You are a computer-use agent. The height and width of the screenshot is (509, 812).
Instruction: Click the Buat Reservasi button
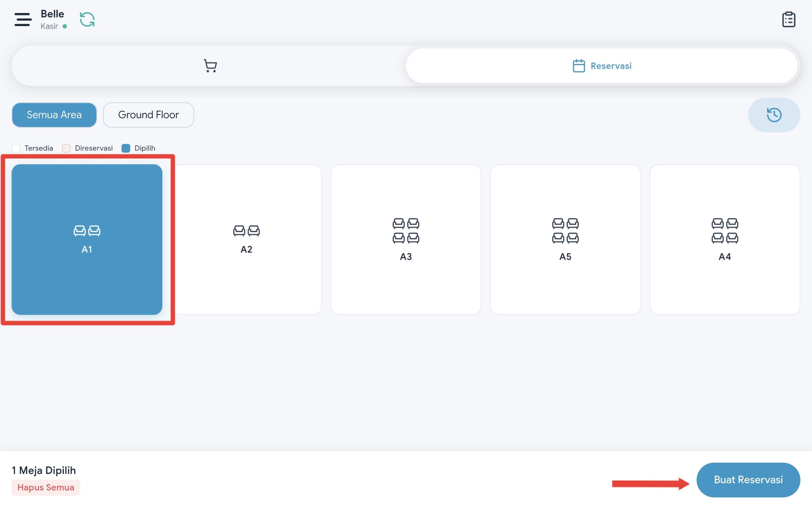click(748, 480)
